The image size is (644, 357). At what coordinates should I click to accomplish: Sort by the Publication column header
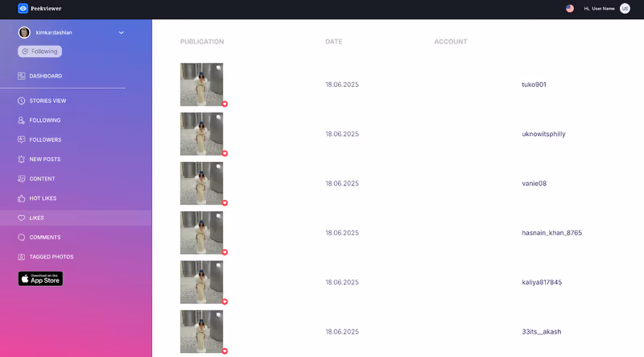(202, 42)
